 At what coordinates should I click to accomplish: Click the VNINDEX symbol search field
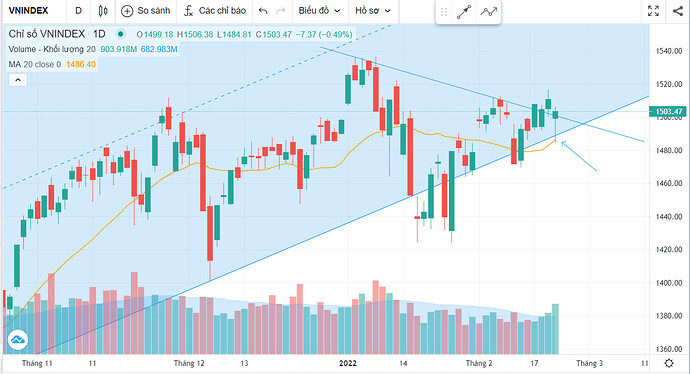pyautogui.click(x=29, y=11)
